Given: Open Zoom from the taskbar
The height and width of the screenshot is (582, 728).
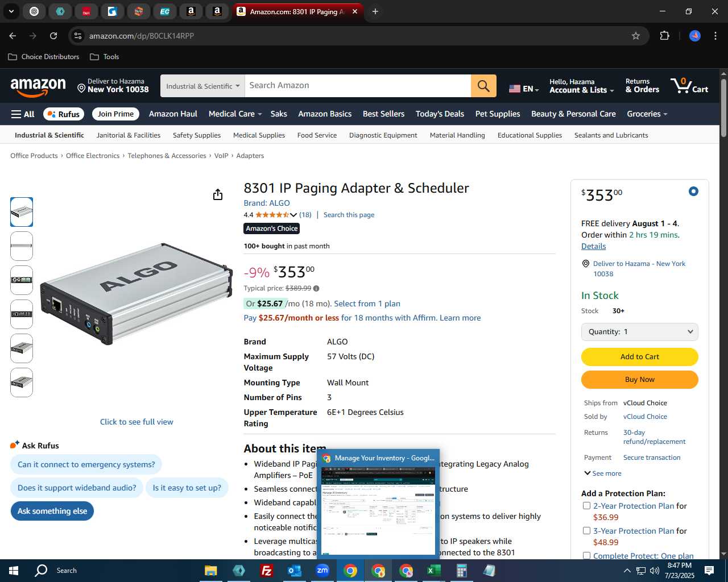Looking at the screenshot, I should tap(322, 571).
